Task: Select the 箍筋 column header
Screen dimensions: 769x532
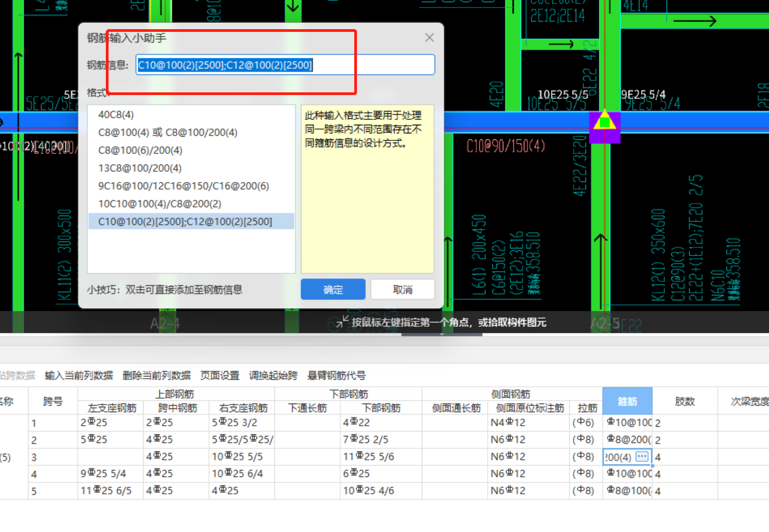Action: pos(627,401)
